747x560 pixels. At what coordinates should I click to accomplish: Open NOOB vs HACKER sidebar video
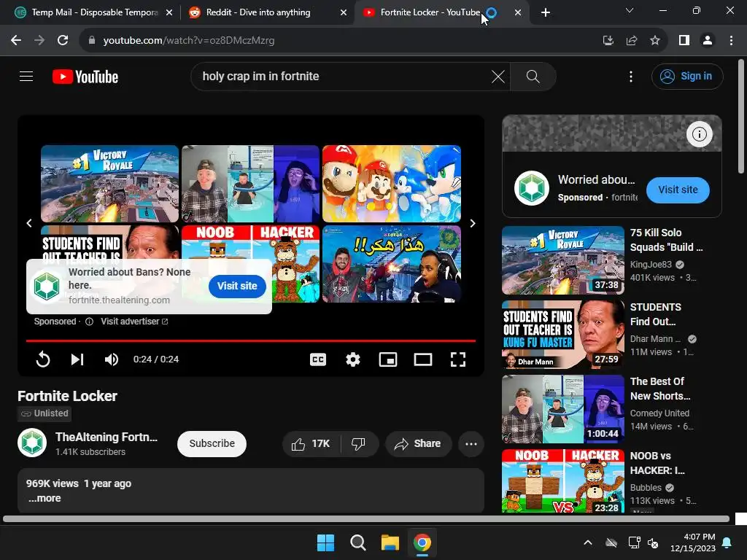(562, 481)
